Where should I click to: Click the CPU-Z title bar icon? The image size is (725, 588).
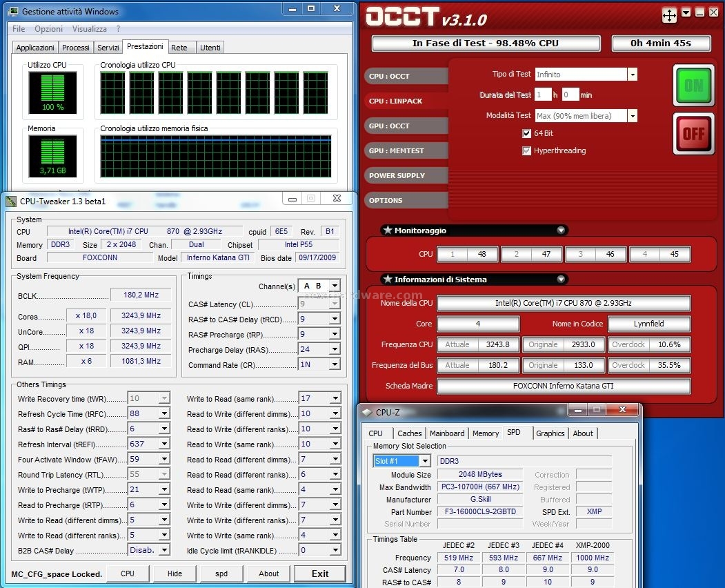(x=367, y=412)
